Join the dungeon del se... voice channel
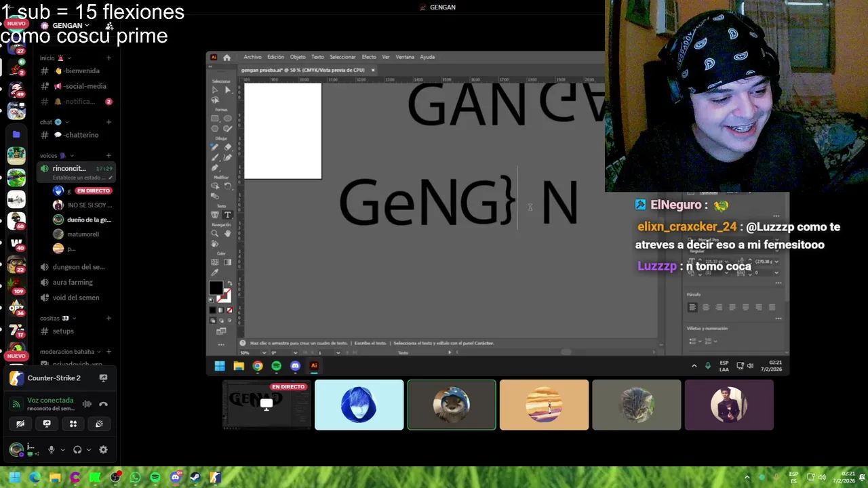The width and height of the screenshot is (868, 488). coord(76,267)
